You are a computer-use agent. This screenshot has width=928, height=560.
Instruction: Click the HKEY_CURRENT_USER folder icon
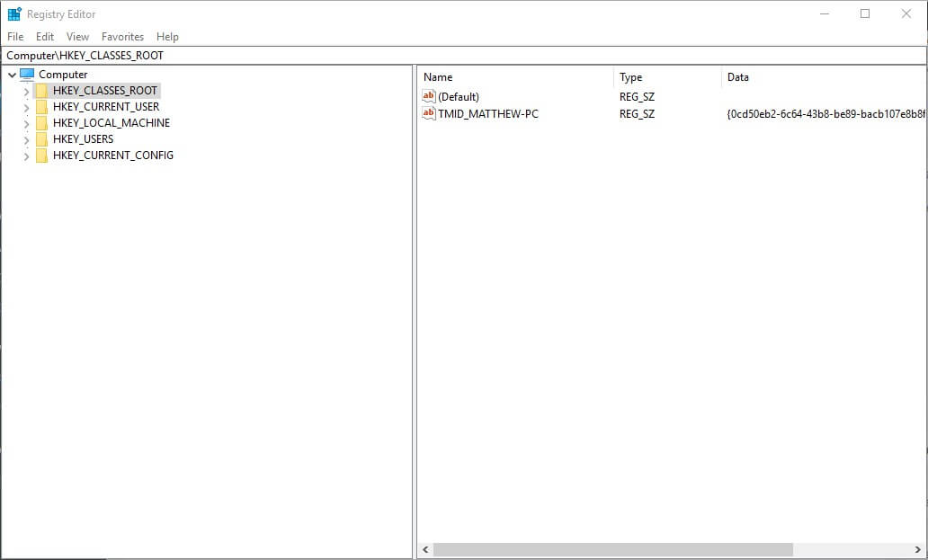[x=41, y=106]
